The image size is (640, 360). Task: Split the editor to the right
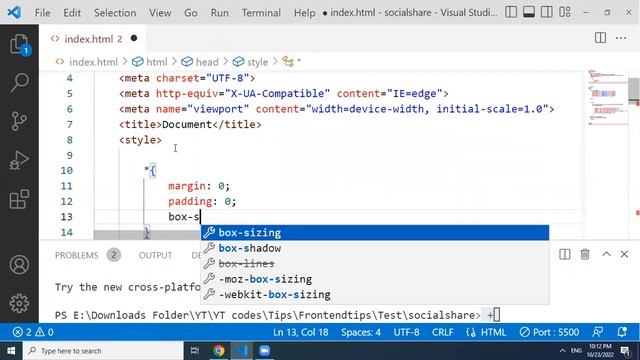(600, 38)
